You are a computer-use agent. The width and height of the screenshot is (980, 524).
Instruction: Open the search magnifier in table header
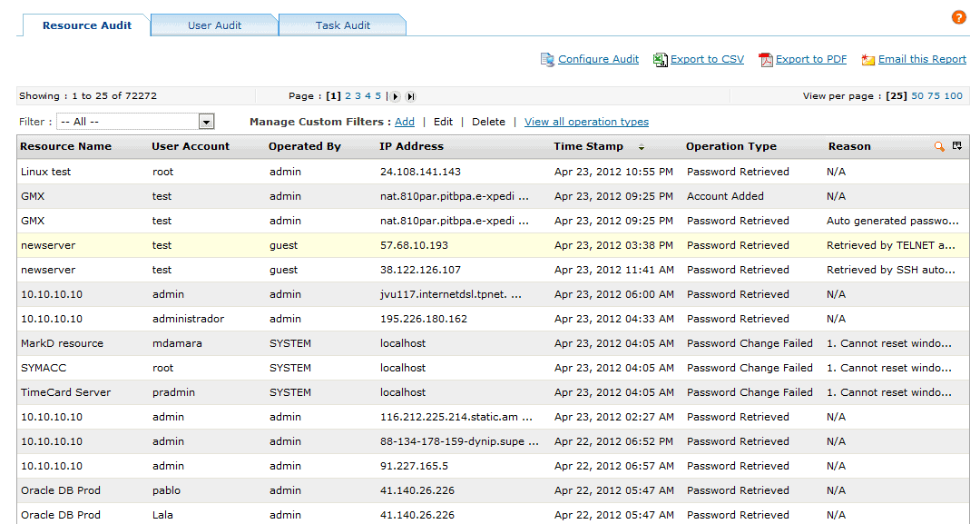coord(939,146)
